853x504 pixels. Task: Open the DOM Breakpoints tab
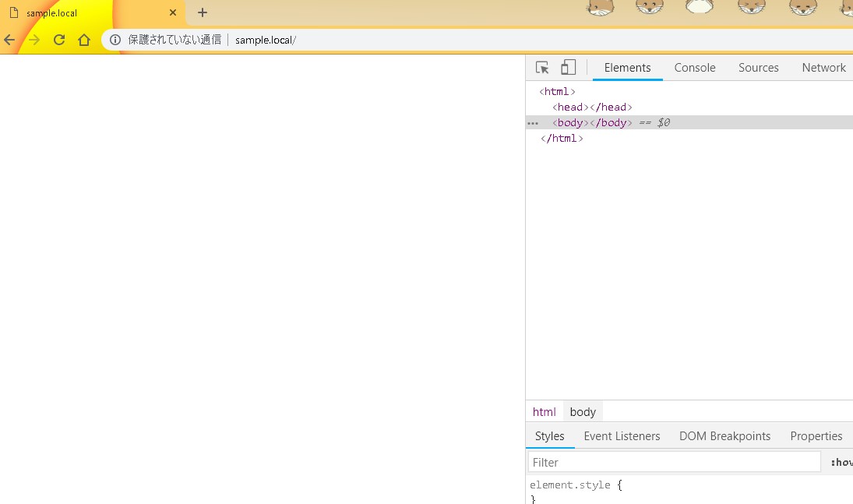tap(724, 436)
